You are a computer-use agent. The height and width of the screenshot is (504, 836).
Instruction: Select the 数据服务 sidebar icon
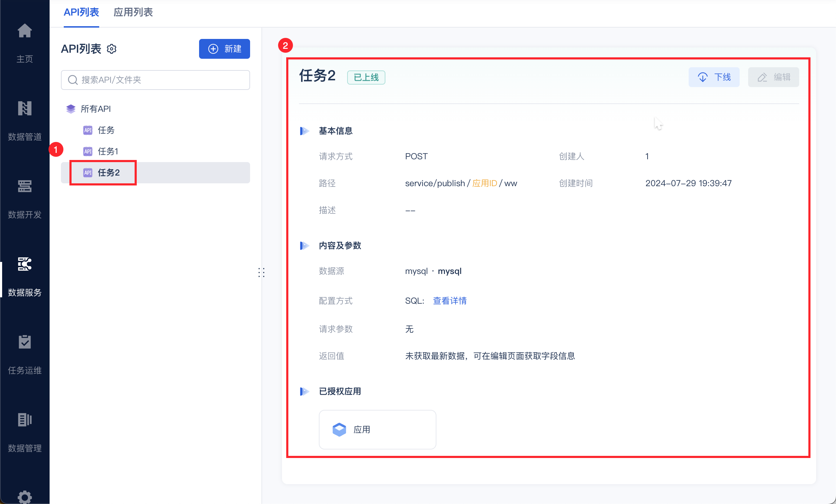pos(24,264)
